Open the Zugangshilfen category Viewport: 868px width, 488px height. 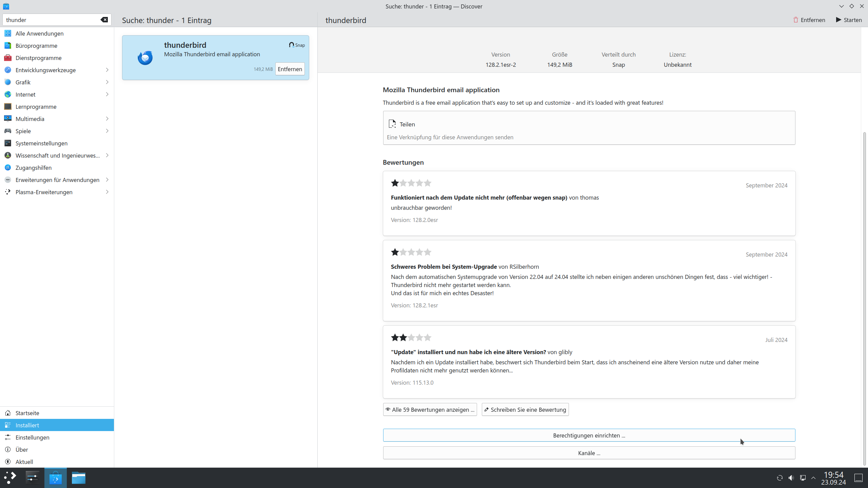(34, 168)
